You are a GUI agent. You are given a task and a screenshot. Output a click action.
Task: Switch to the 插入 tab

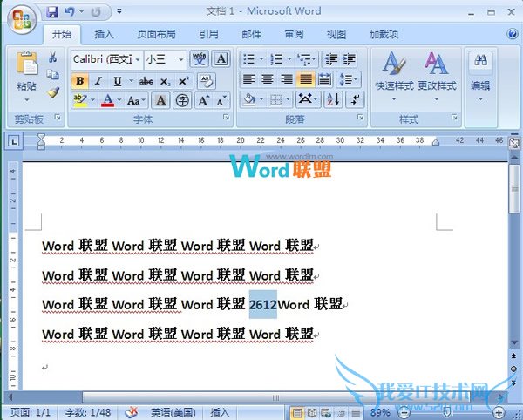coord(104,34)
